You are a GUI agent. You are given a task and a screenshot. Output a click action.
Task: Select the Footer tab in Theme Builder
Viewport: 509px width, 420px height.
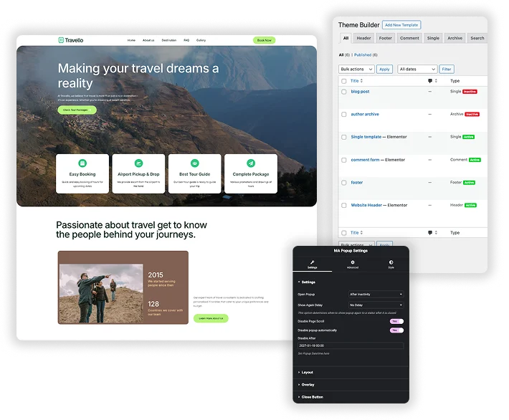385,38
